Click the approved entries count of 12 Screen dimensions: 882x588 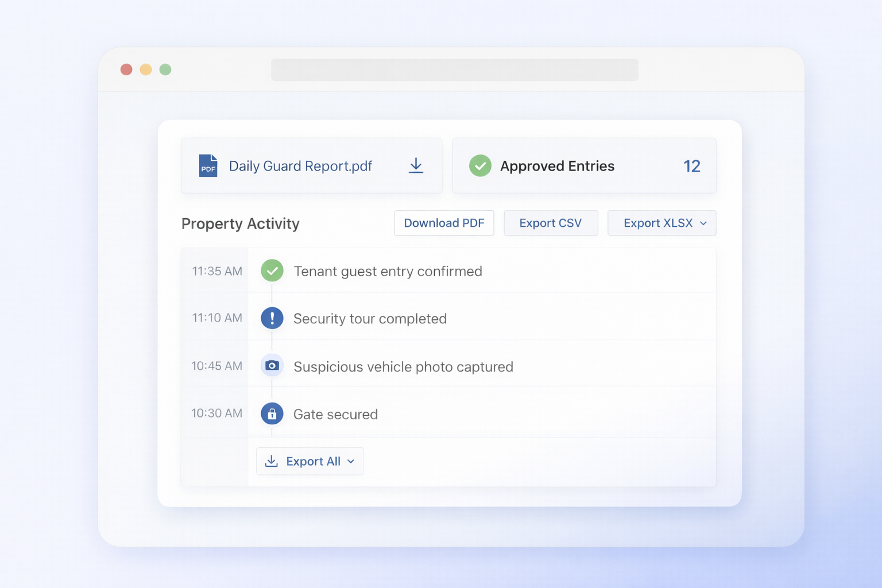coord(692,166)
